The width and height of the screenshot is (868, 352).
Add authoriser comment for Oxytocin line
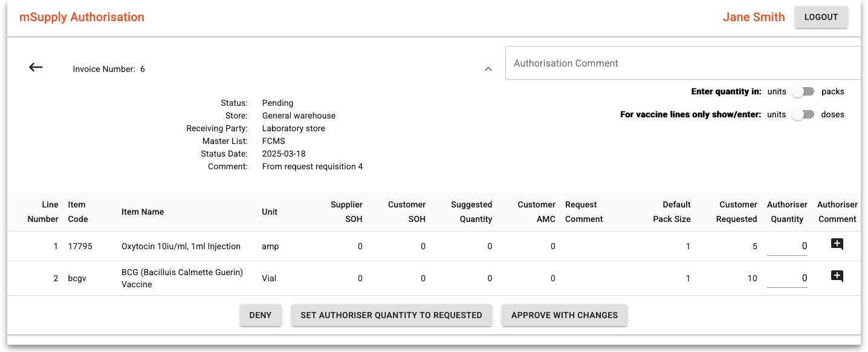click(x=837, y=245)
